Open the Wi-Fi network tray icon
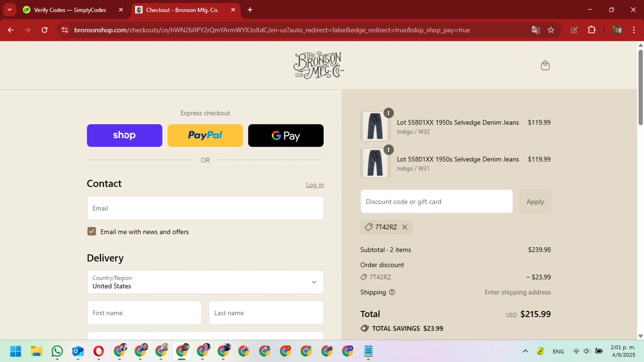Screen dimensions: 644x362 point(576,351)
